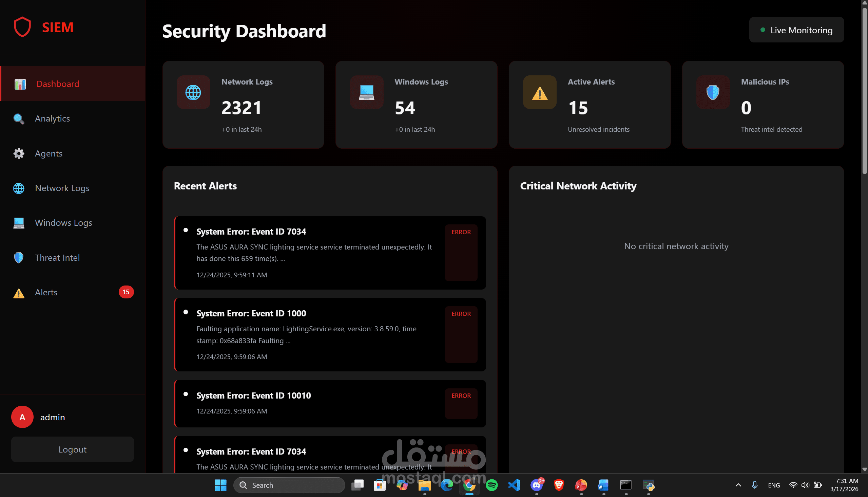Screen dimensions: 868x497
Task: Open Visual Studio Code from taskbar
Action: click(x=514, y=485)
